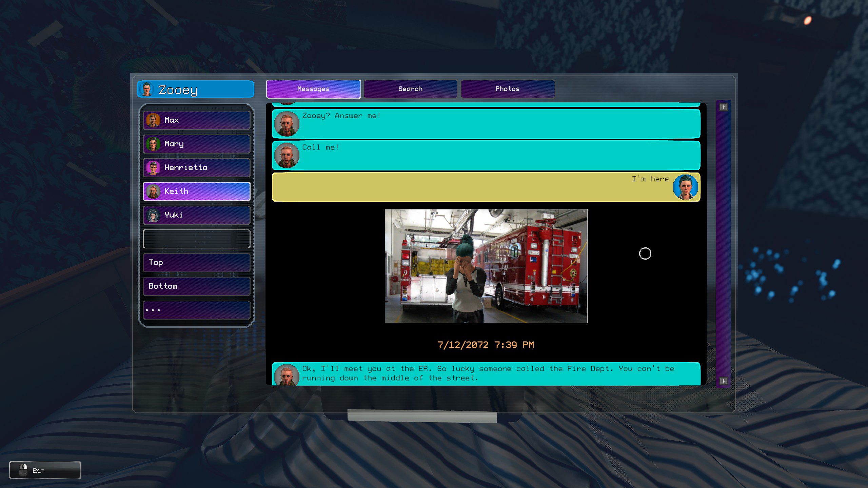Click the 'Call me!' message

[x=486, y=155]
